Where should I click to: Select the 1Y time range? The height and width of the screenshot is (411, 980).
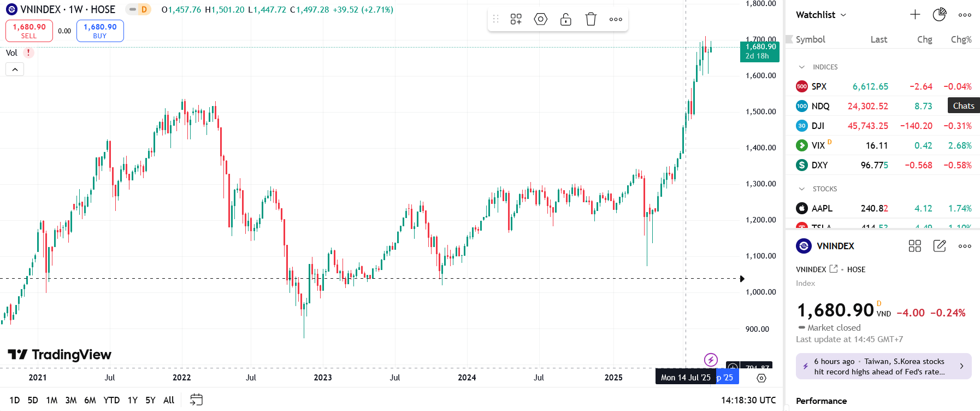133,400
